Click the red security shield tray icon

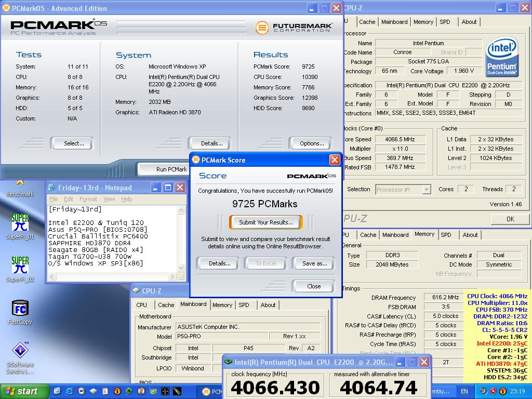click(x=494, y=391)
